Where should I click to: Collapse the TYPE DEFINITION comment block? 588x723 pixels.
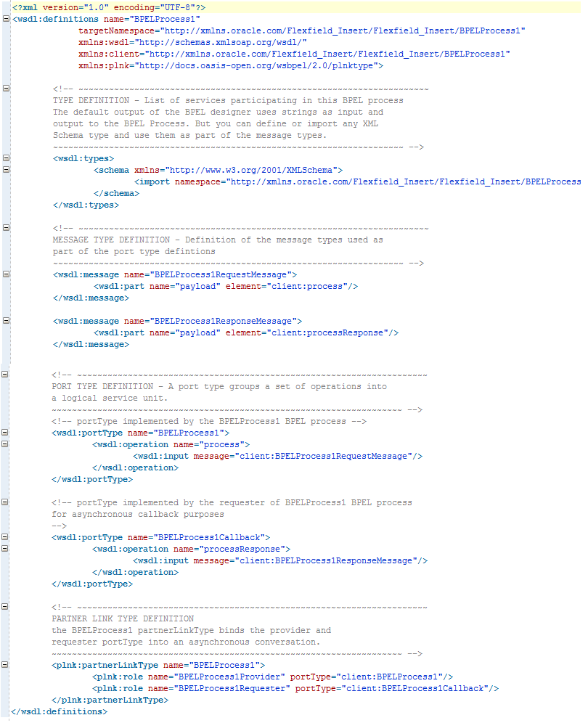pyautogui.click(x=6, y=88)
